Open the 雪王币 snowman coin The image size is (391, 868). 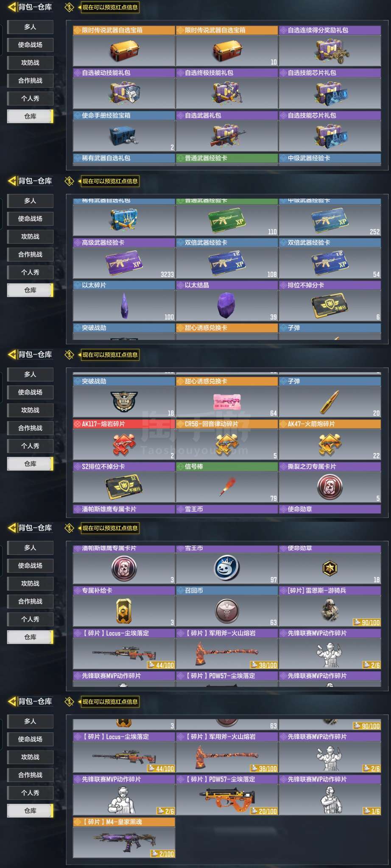pos(227,568)
